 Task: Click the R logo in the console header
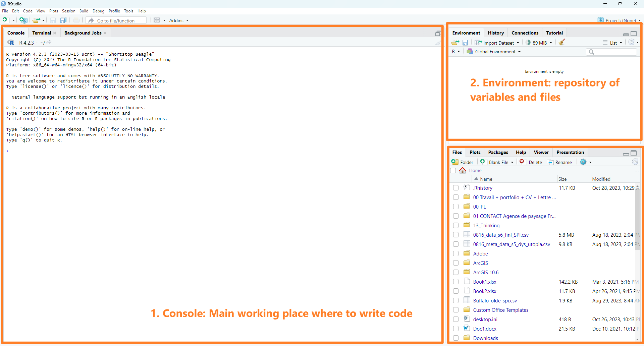coord(11,43)
